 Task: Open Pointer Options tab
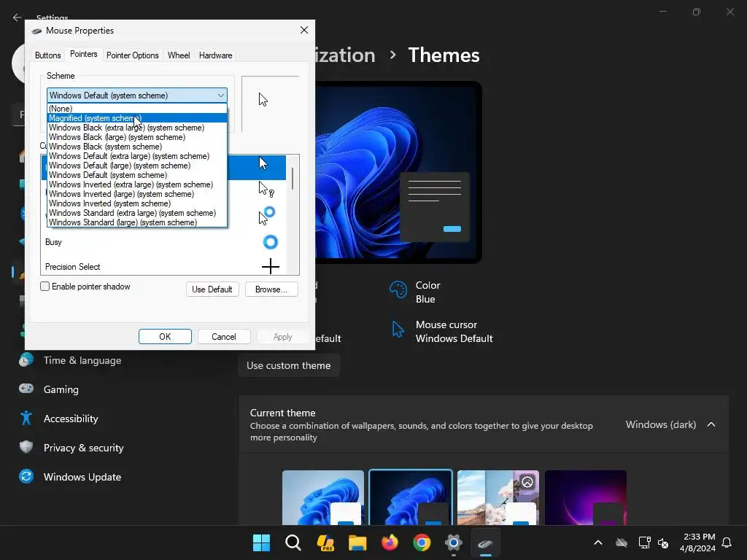point(133,55)
